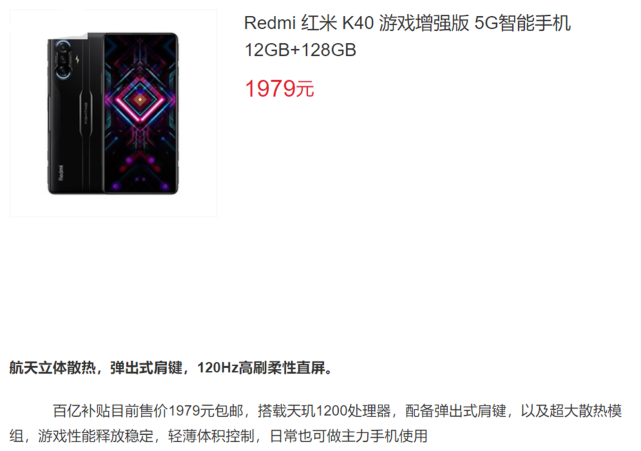Viewport: 641px width, 451px height.
Task: Open the Redmi K40 product thumbnail image
Action: pos(113,113)
